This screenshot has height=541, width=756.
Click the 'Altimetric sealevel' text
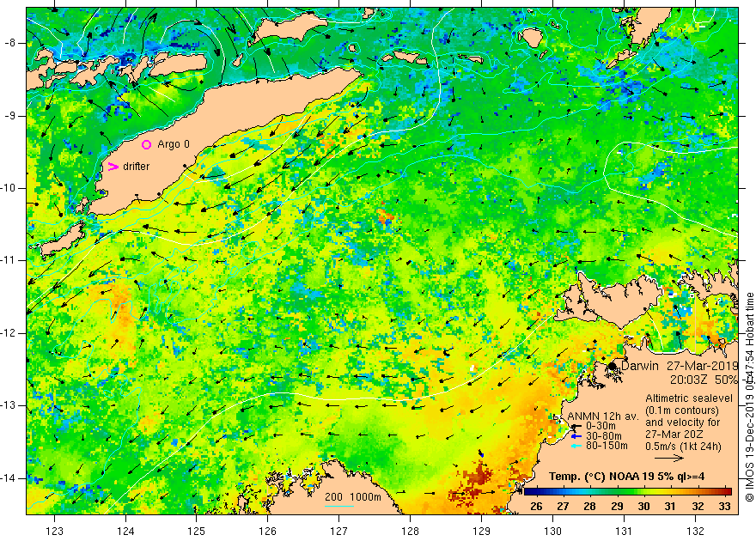689,399
